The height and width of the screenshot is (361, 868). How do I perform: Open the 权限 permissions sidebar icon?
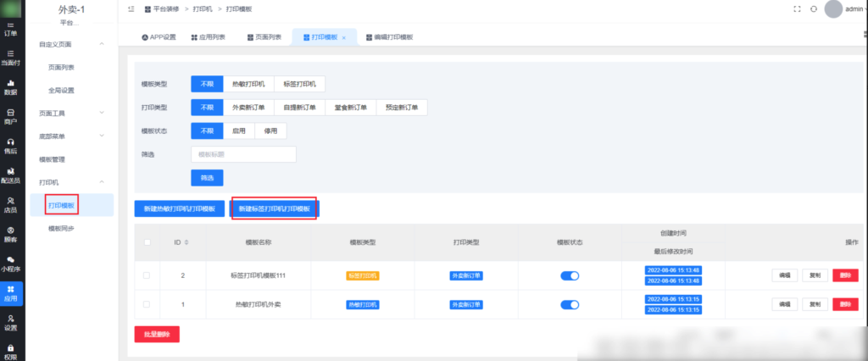click(11, 352)
